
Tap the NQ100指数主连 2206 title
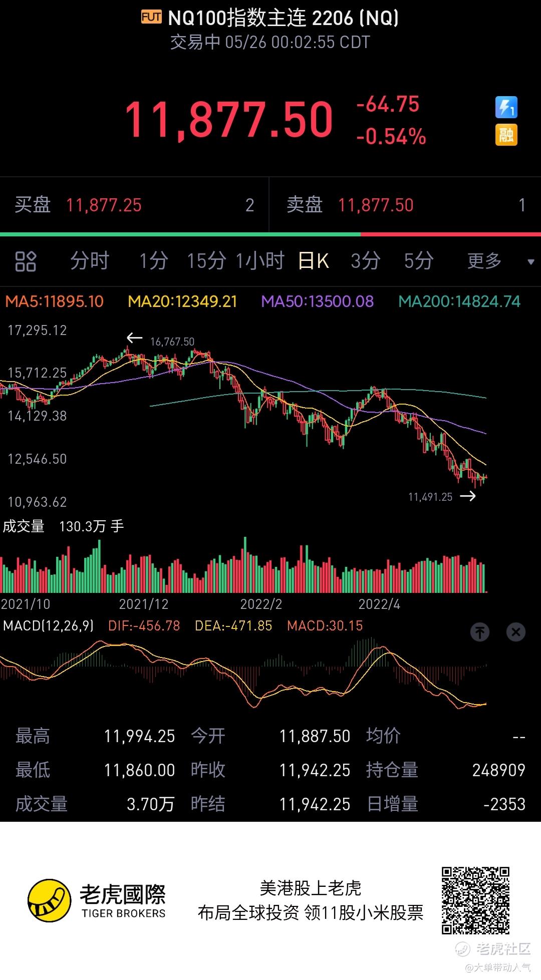[284, 18]
